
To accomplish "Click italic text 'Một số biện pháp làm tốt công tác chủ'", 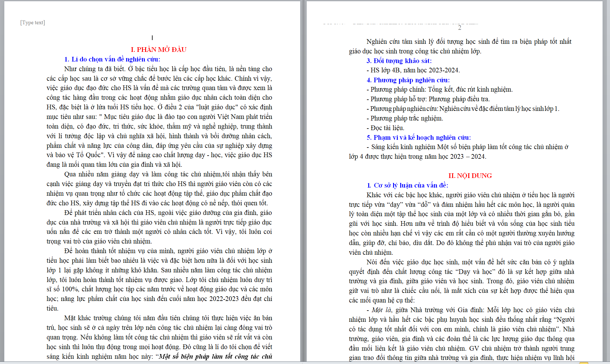I will 215,357.
